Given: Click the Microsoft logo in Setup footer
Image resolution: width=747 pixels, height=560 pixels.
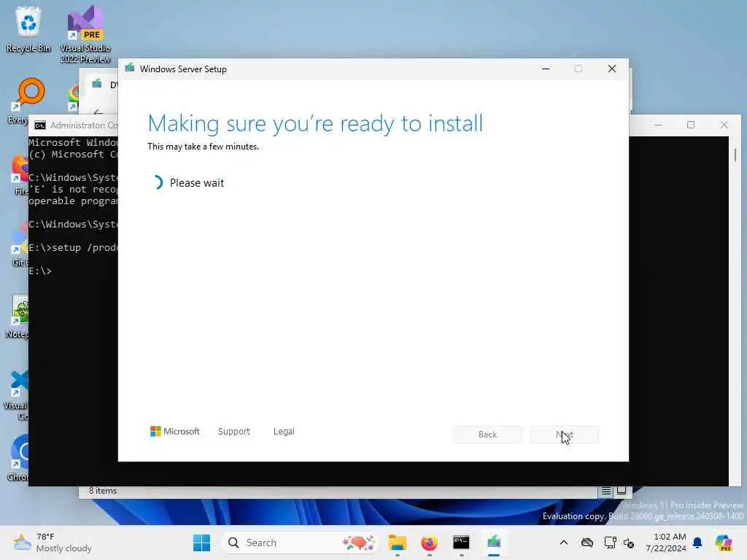Looking at the screenshot, I should coord(175,432).
